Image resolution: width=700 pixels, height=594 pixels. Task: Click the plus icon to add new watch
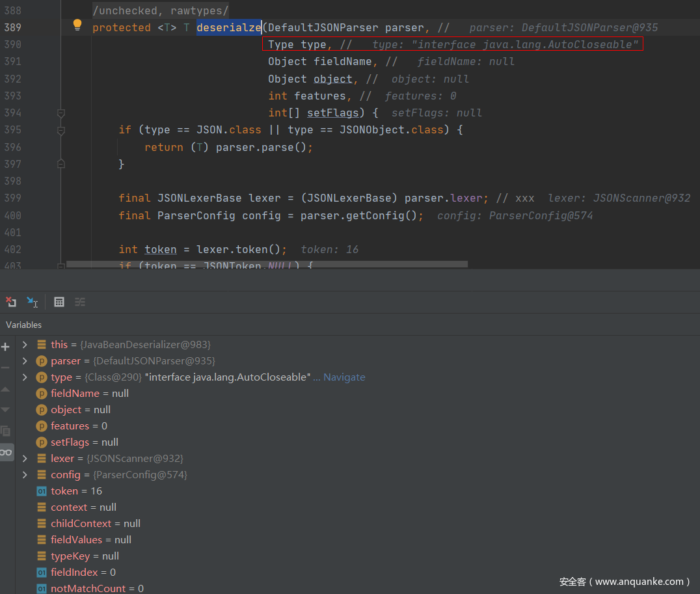(6, 347)
